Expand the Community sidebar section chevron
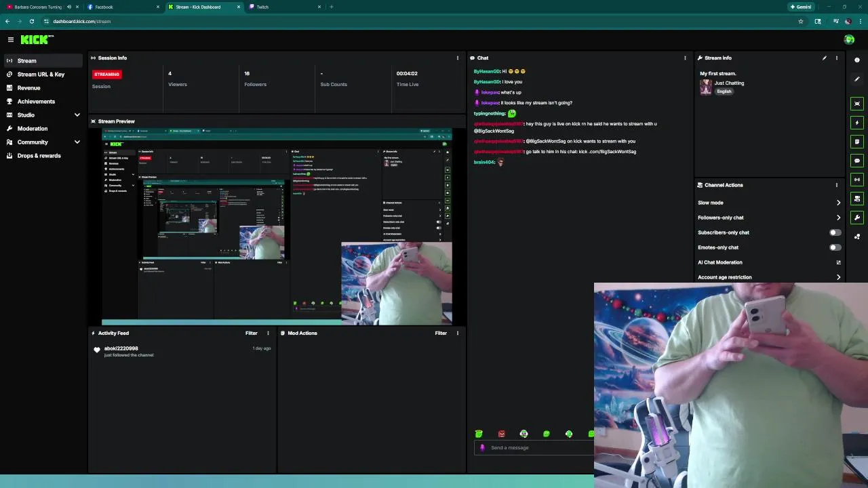 [77, 142]
